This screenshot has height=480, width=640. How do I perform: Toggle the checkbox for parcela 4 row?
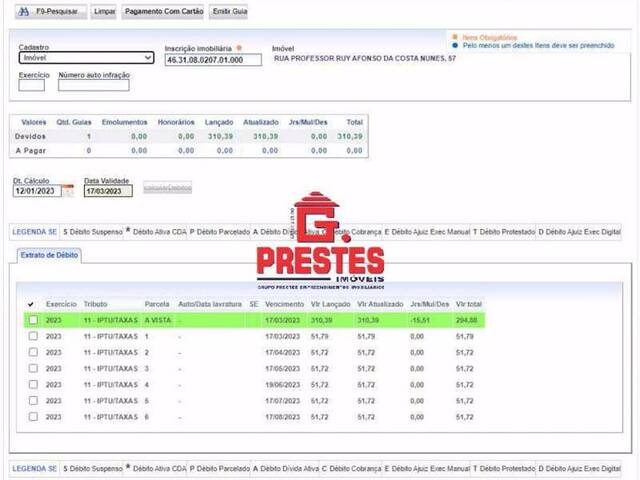[33, 384]
